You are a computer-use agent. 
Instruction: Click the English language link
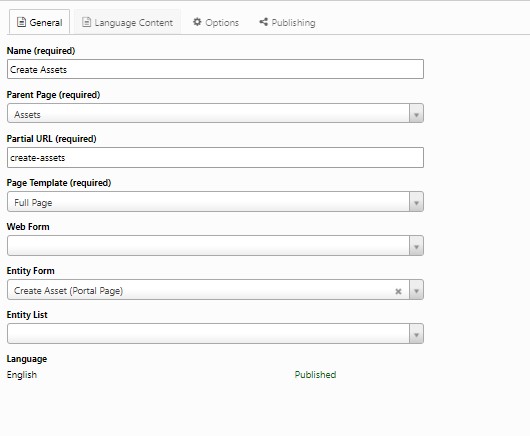click(22, 375)
